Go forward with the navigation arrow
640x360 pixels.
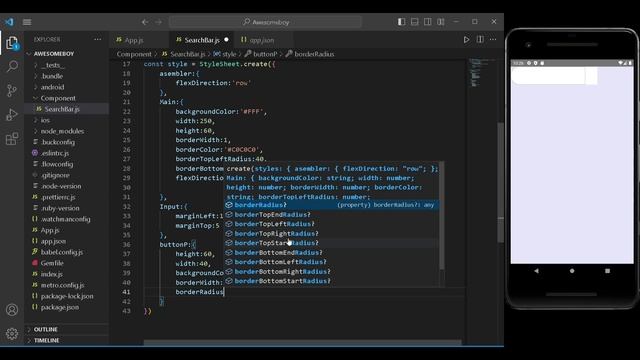coord(158,22)
